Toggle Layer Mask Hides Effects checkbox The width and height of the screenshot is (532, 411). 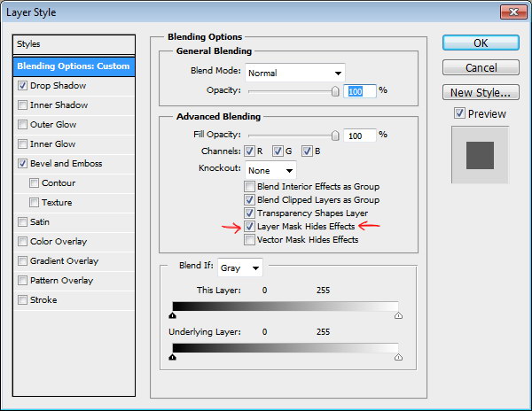pyautogui.click(x=250, y=227)
